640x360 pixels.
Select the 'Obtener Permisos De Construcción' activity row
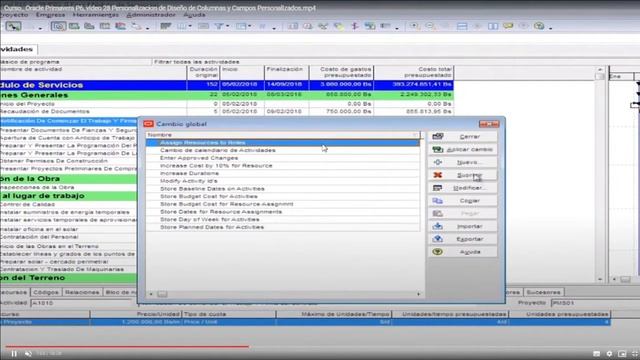tap(68, 161)
